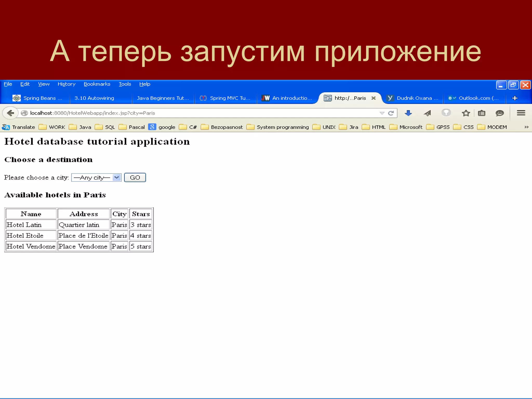Open the Downloads arrow icon
The width and height of the screenshot is (532, 399).
408,113
